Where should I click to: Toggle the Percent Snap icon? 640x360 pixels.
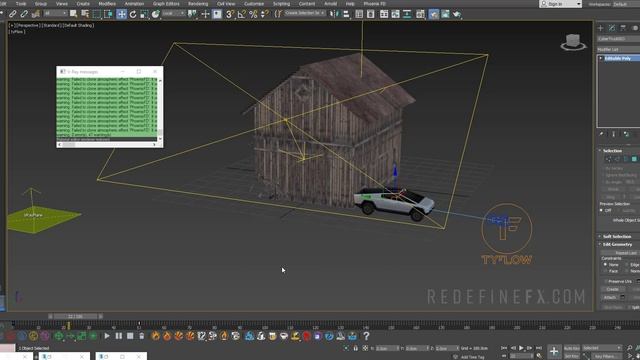253,14
